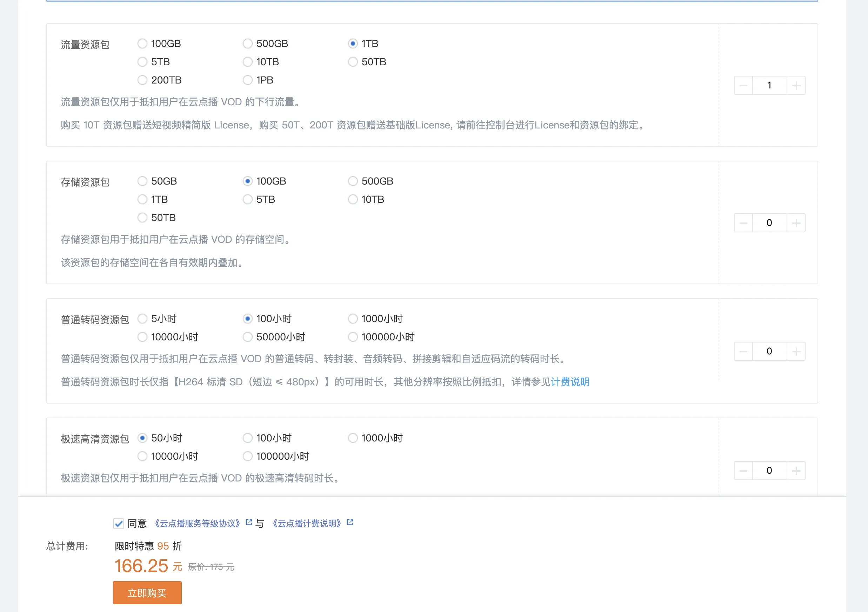The height and width of the screenshot is (612, 868).
Task: Click storage pack quantity input field
Action: tap(770, 223)
